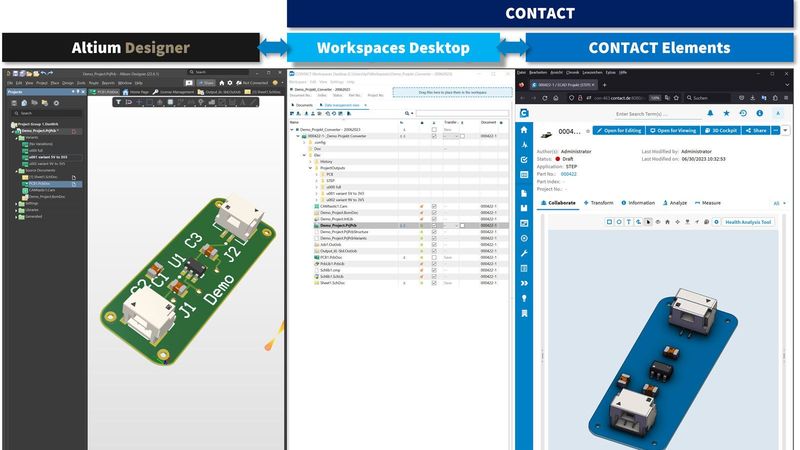Expand the config folder in Workspaces tree
The image size is (800, 450).
pos(304,142)
